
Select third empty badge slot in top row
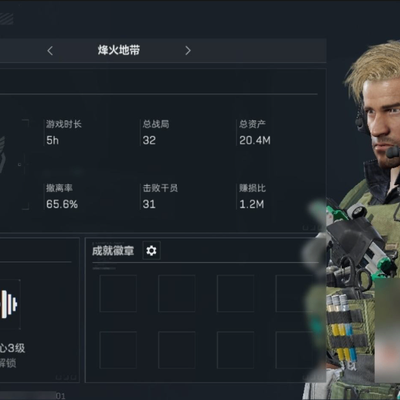pos(235,293)
